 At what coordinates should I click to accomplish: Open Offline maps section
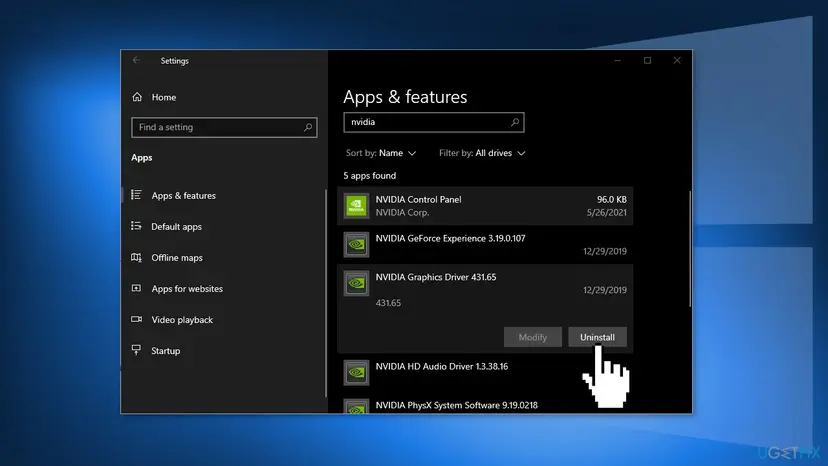177,258
